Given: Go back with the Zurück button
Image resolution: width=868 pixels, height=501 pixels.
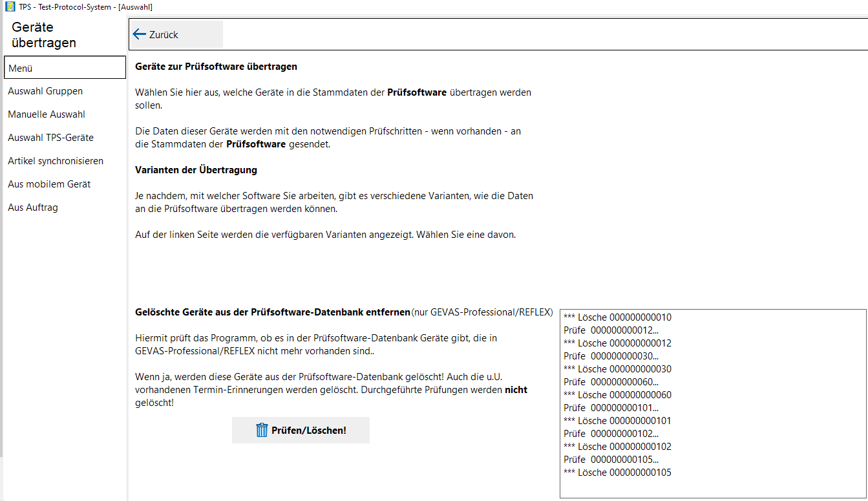Looking at the screenshot, I should click(176, 34).
